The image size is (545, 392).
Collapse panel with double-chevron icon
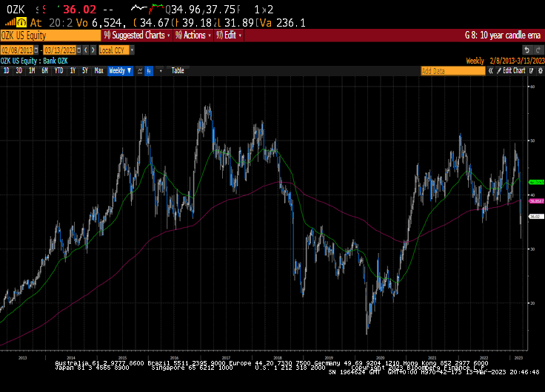[490, 71]
